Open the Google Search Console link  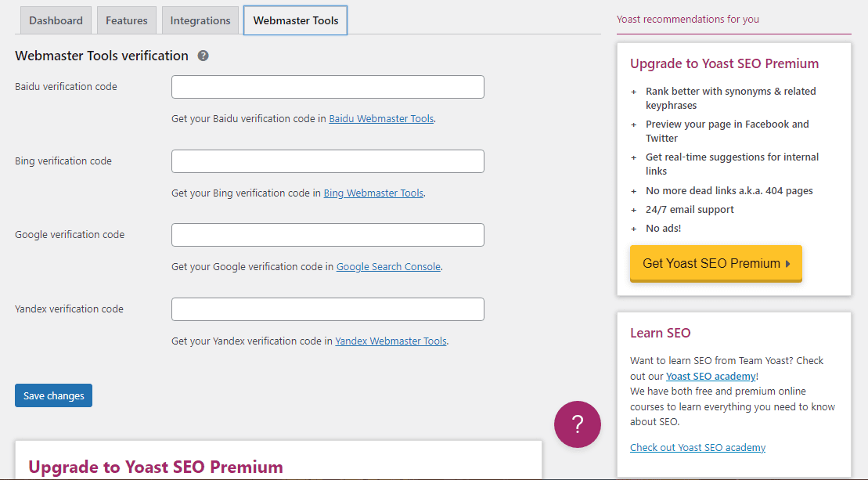point(389,266)
